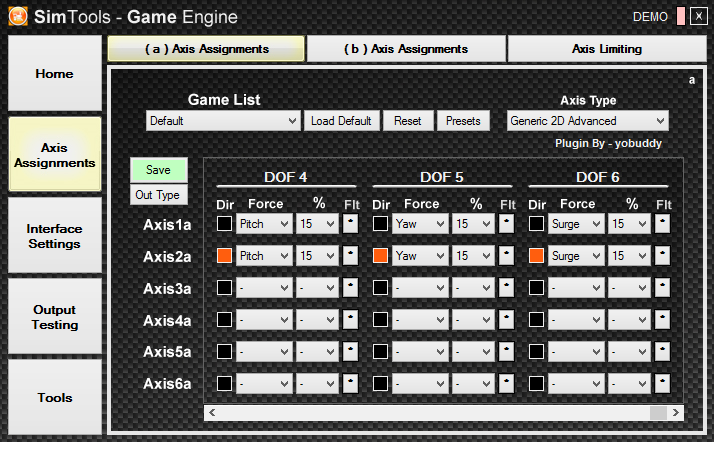Open filter button for Axis1a DOF 4
This screenshot has width=723, height=453.
[x=350, y=224]
